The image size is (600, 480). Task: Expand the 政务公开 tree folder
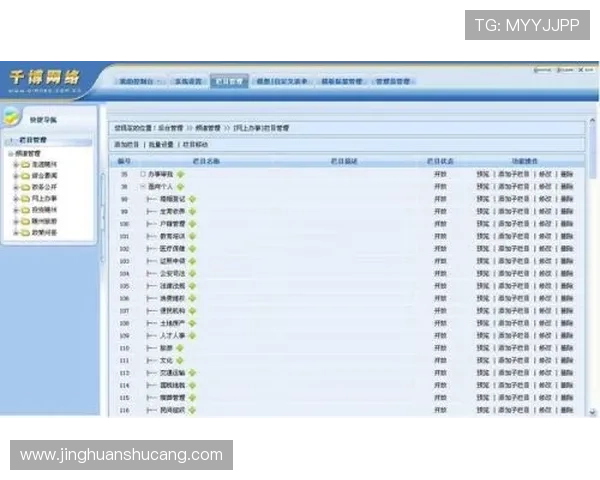coord(16,188)
